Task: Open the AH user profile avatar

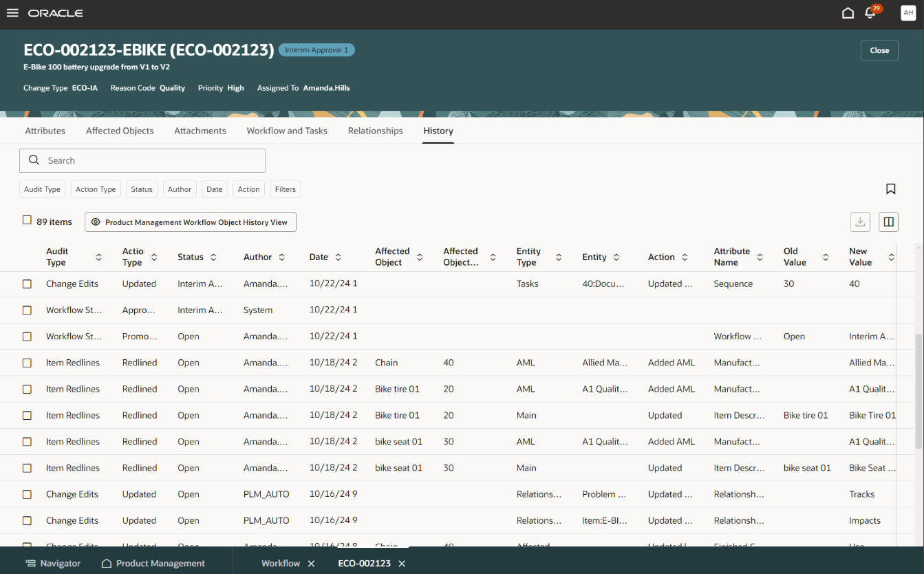Action: (908, 13)
